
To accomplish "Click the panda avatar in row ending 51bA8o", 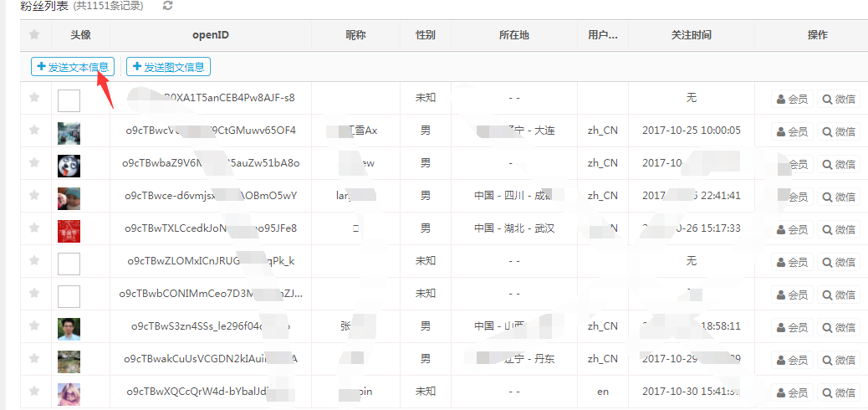I will 69,167.
